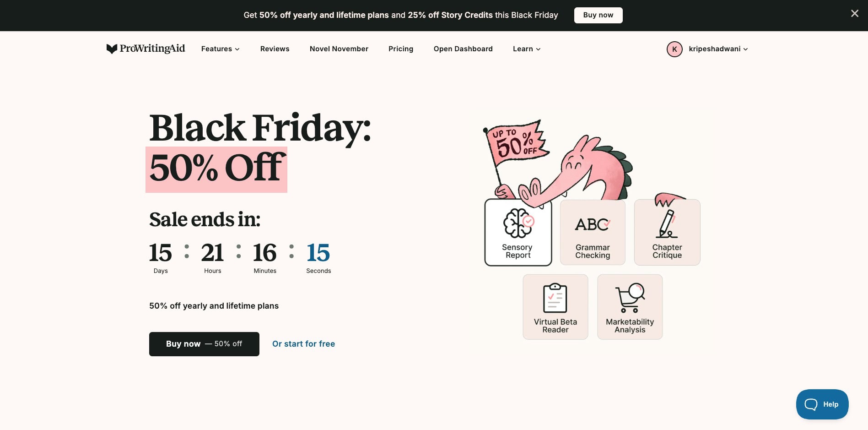Click the user avatar K icon
The height and width of the screenshot is (430, 868).
(674, 49)
